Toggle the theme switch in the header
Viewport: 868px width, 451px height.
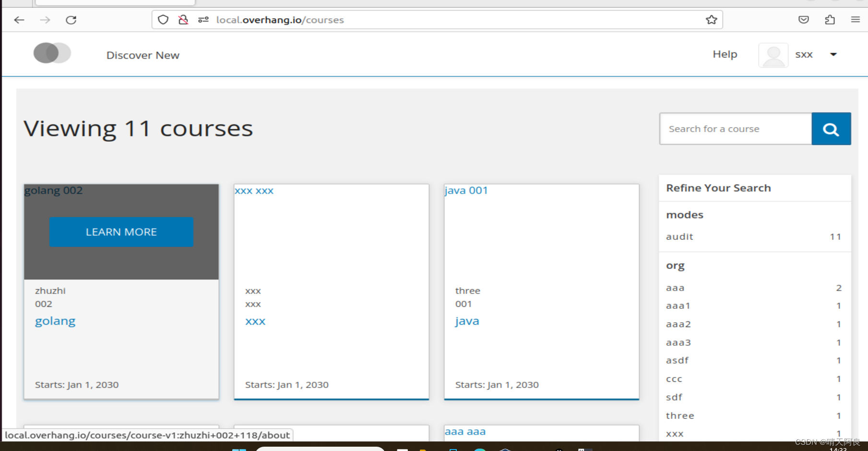pyautogui.click(x=52, y=53)
